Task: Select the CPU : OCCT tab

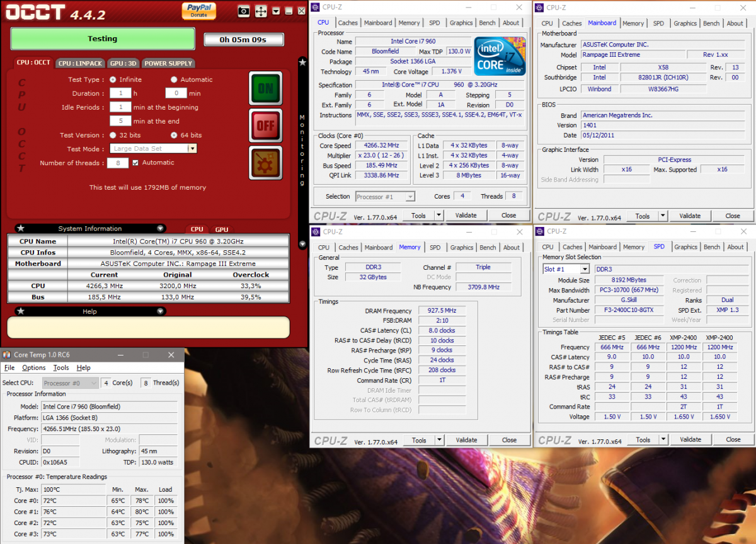Action: 34,63
